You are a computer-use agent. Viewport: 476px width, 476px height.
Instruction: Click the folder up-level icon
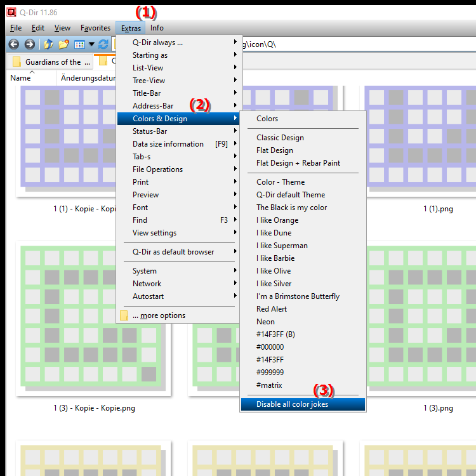[x=49, y=44]
